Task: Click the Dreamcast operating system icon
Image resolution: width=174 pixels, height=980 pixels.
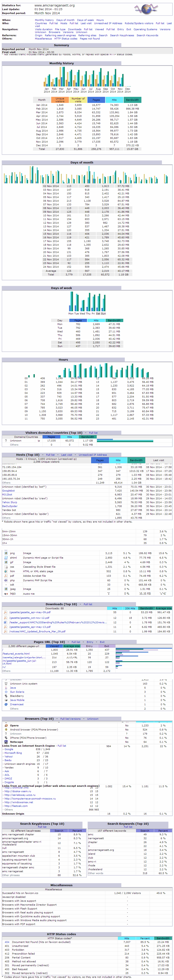Action: pos(6,704)
